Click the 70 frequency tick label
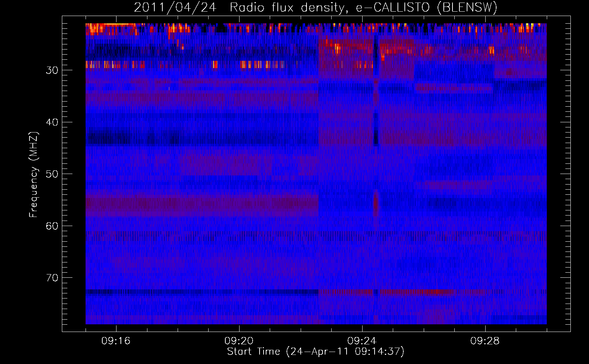The width and height of the screenshot is (589, 364). (x=52, y=278)
